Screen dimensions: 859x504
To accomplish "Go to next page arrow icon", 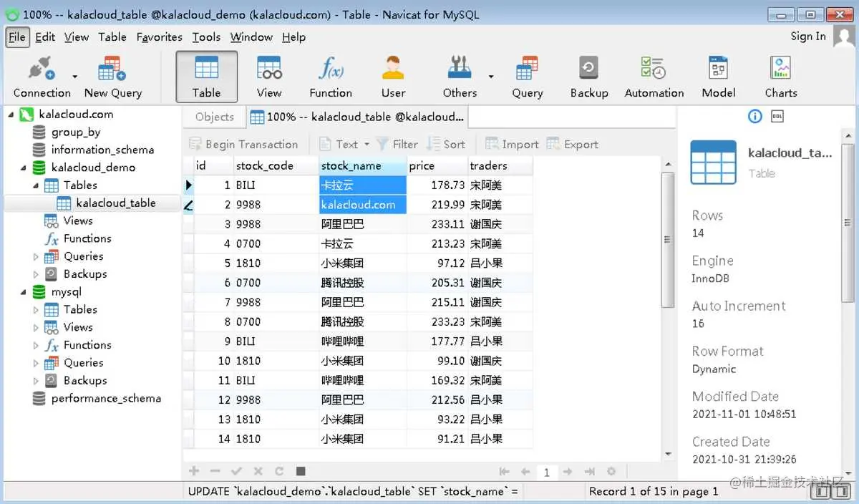I will click(x=568, y=472).
